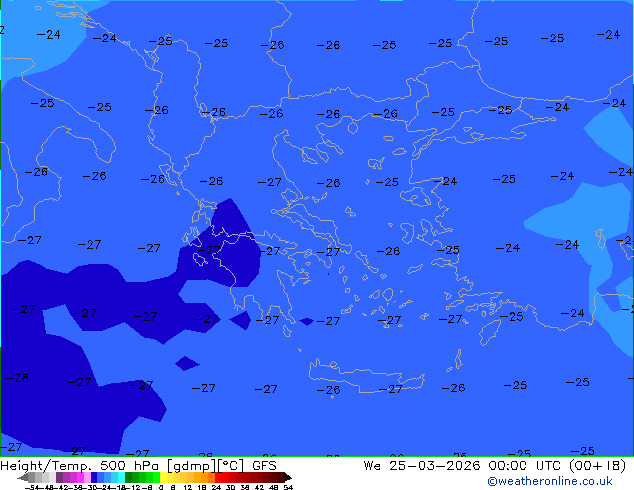This screenshot has width=634, height=490.
Task: Click the (00+18) forecast hour label
Action: click(x=598, y=466)
